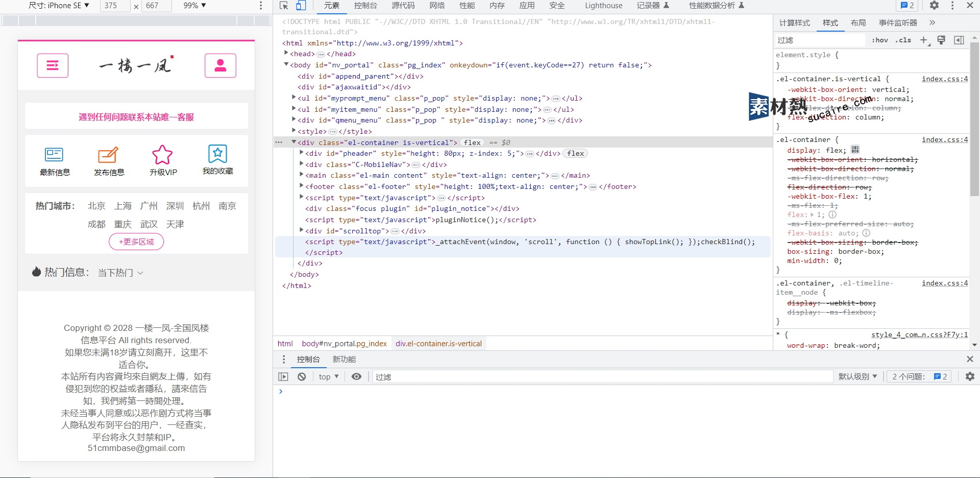The image size is (980, 478).
Task: Expand the footer el-footer node
Action: click(301, 185)
